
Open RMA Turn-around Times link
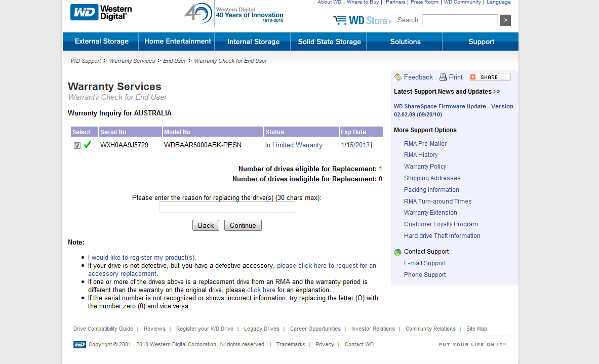point(438,201)
